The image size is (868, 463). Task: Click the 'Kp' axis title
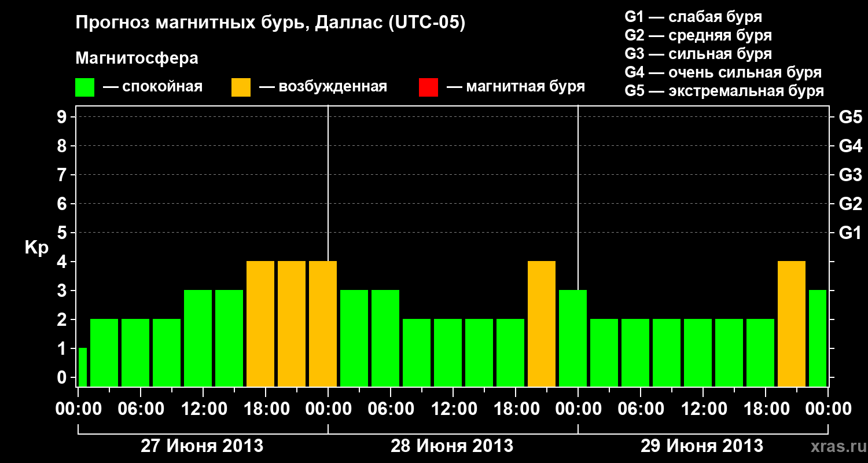click(36, 248)
